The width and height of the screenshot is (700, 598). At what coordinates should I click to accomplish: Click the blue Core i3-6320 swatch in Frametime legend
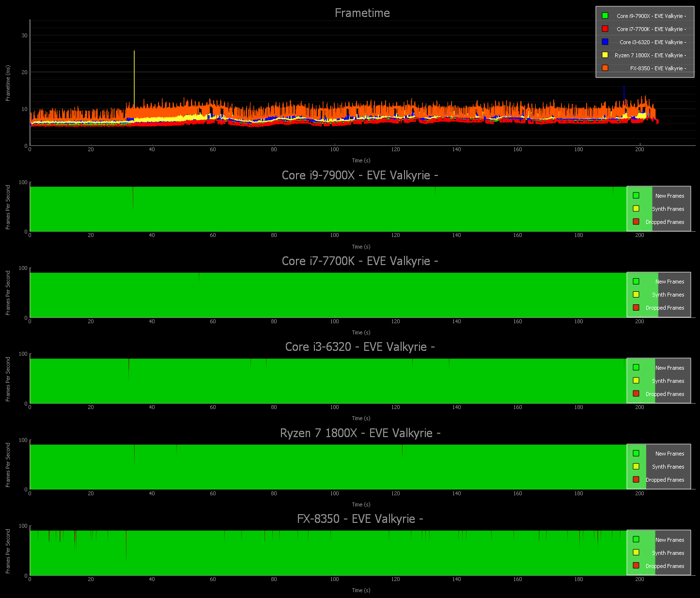[605, 42]
